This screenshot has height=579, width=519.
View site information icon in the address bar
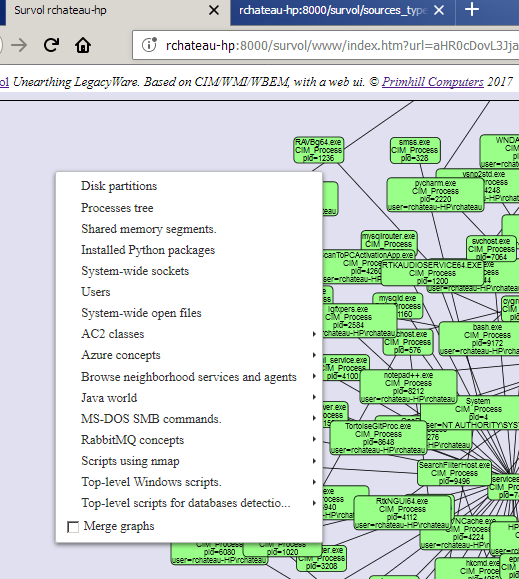coord(149,45)
